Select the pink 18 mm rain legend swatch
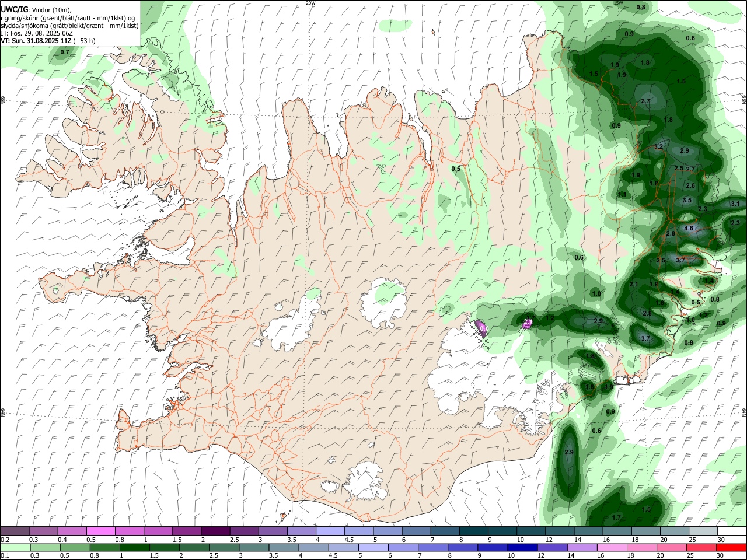Screen dimensions: 747x560 click(x=641, y=547)
